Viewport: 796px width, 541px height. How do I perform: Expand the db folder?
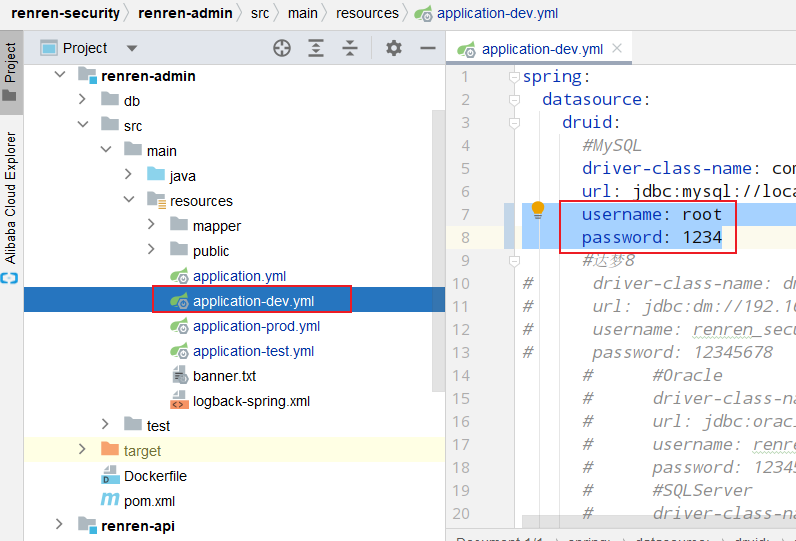[82, 99]
